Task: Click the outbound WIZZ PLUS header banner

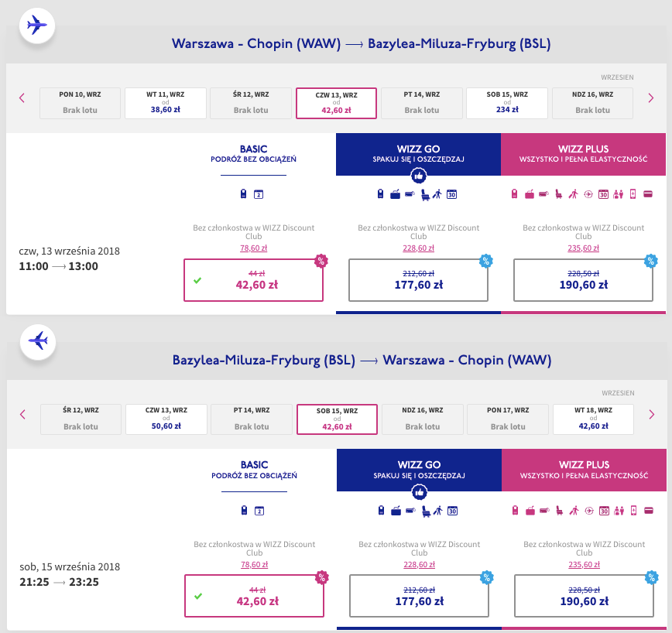Action: tap(583, 153)
